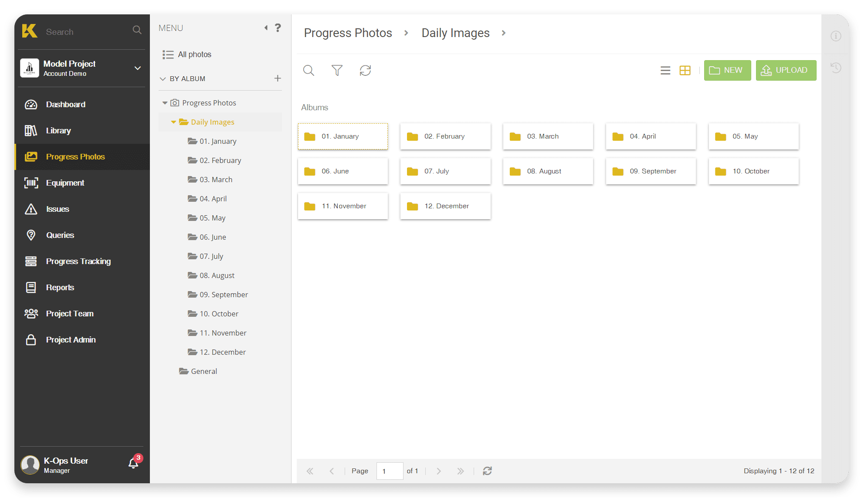Open Issues section
This screenshot has height=502, width=868.
[82, 209]
